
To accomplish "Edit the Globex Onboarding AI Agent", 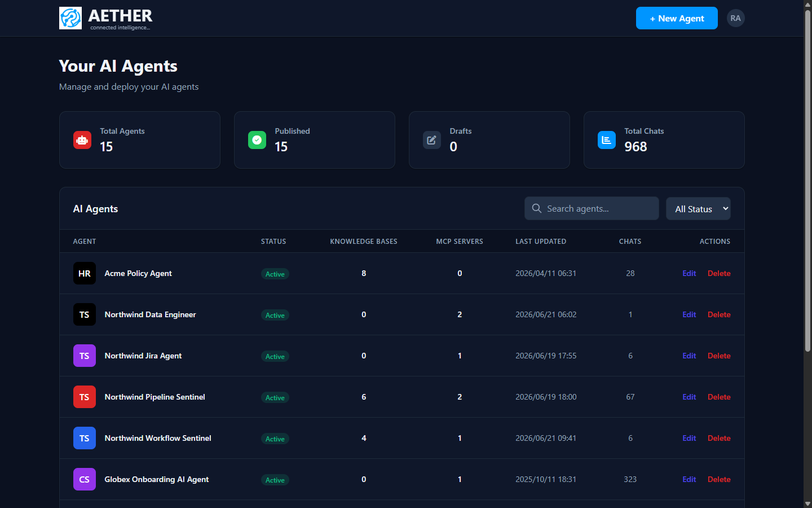I will 689,479.
